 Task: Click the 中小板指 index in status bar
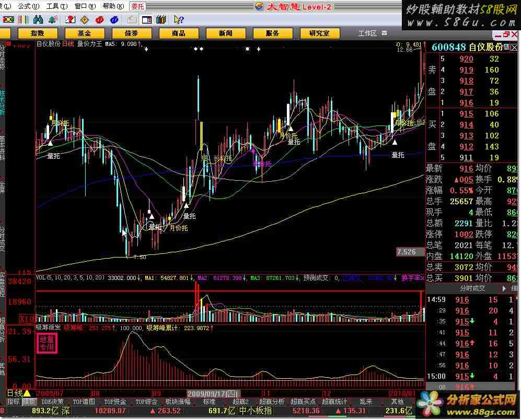pyautogui.click(x=255, y=411)
